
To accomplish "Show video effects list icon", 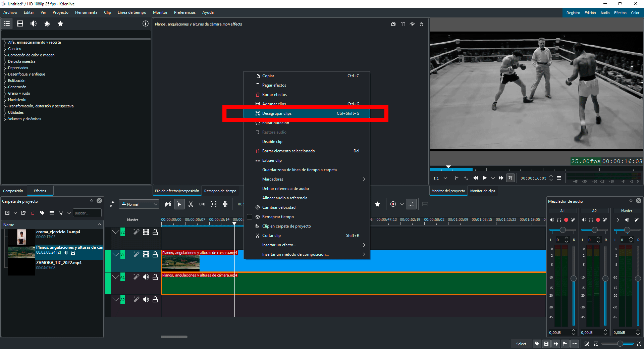I will (20, 23).
